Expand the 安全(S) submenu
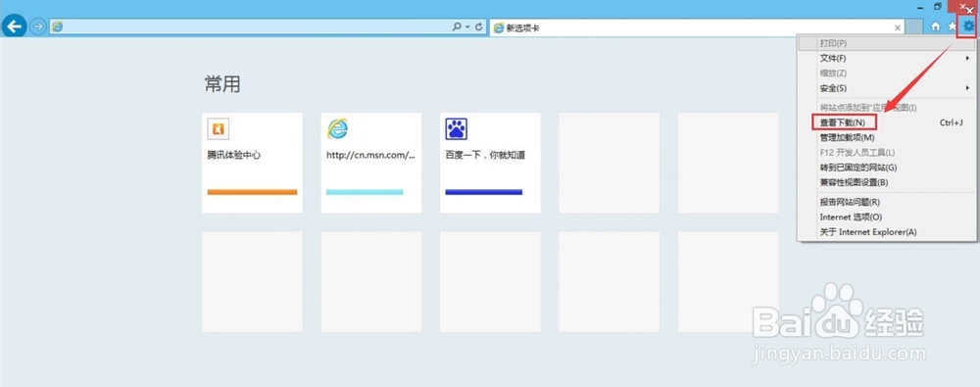Image resolution: width=980 pixels, height=387 pixels. pos(888,88)
